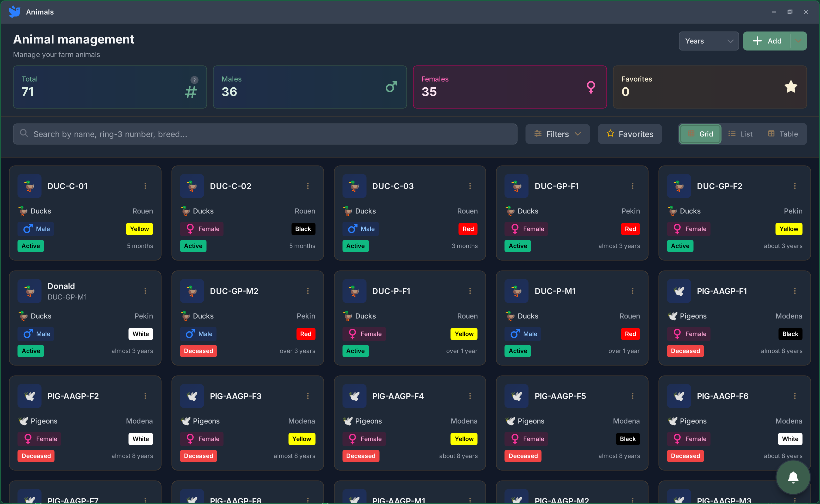Open kebab menu for PIG-AAGP-F1 card
This screenshot has width=820, height=504.
(795, 291)
